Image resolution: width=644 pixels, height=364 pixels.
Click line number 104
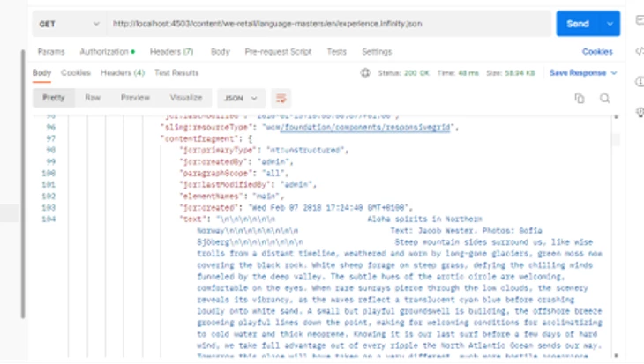[49, 219]
